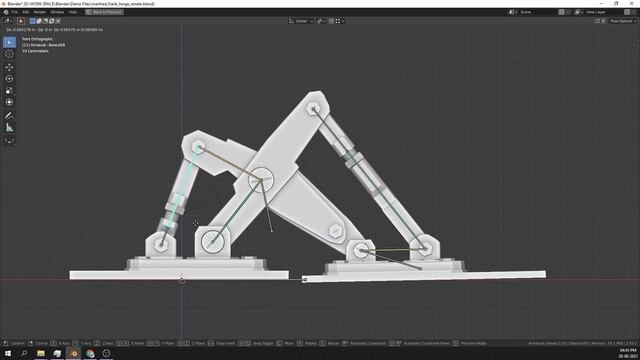Image resolution: width=640 pixels, height=360 pixels.
Task: Click the top hex bolt of the right arm
Action: 313,109
